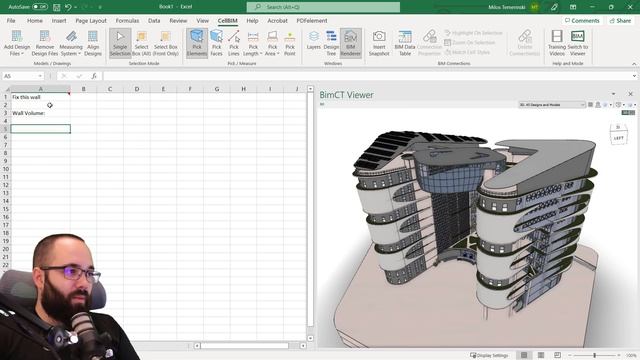Open Customize Quick Access Toolbar dropdown
The width and height of the screenshot is (640, 360).
[x=100, y=7]
